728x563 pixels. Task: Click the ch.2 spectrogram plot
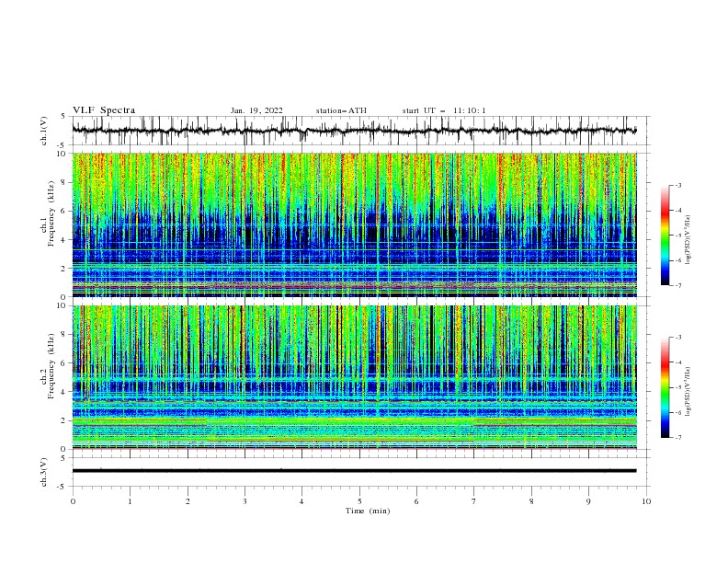tap(355, 377)
